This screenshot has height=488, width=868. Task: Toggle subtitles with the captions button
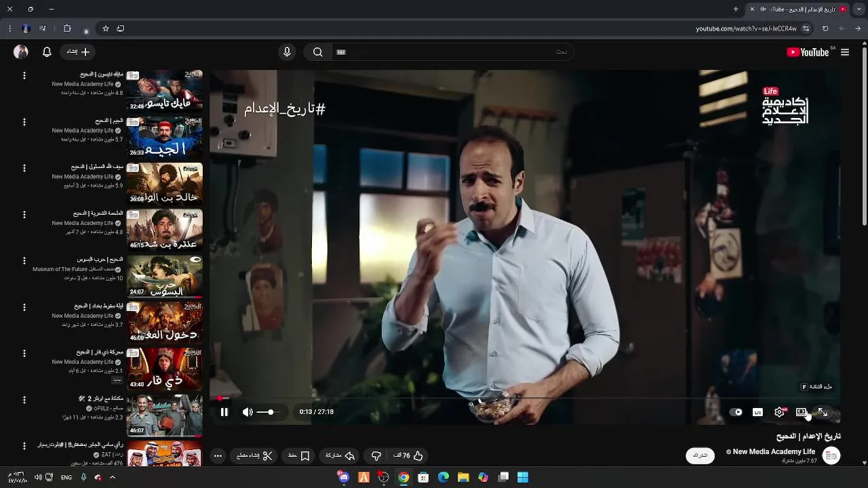pyautogui.click(x=757, y=411)
